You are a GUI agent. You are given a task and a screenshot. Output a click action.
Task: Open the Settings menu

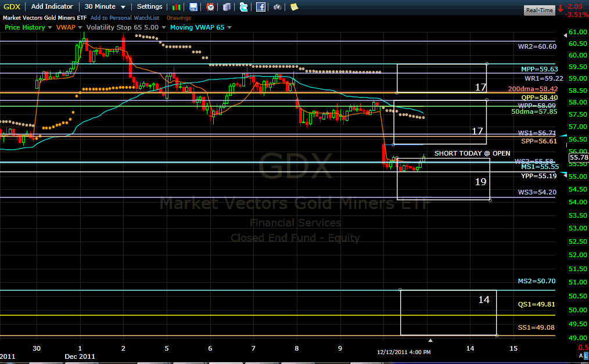coord(149,7)
